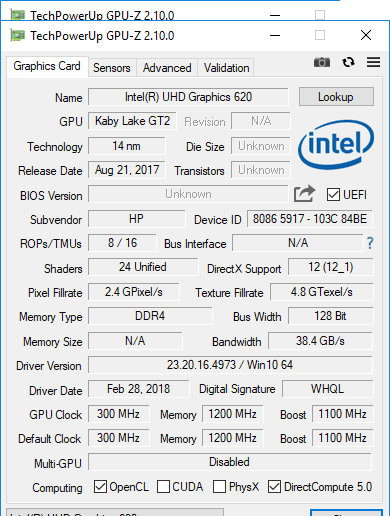Take a screenshot with the camera icon
This screenshot has height=516, width=390.
pos(322,62)
